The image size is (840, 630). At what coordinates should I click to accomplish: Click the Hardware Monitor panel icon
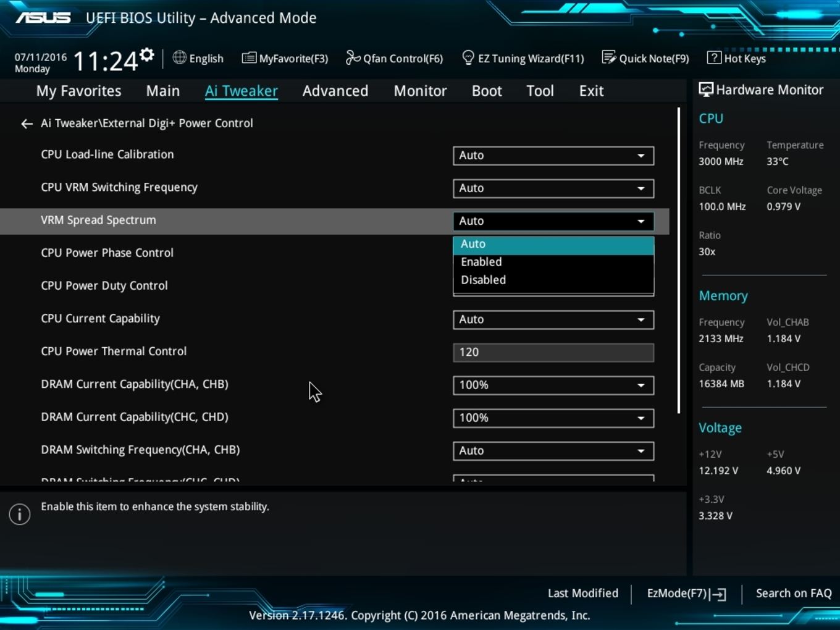[705, 90]
